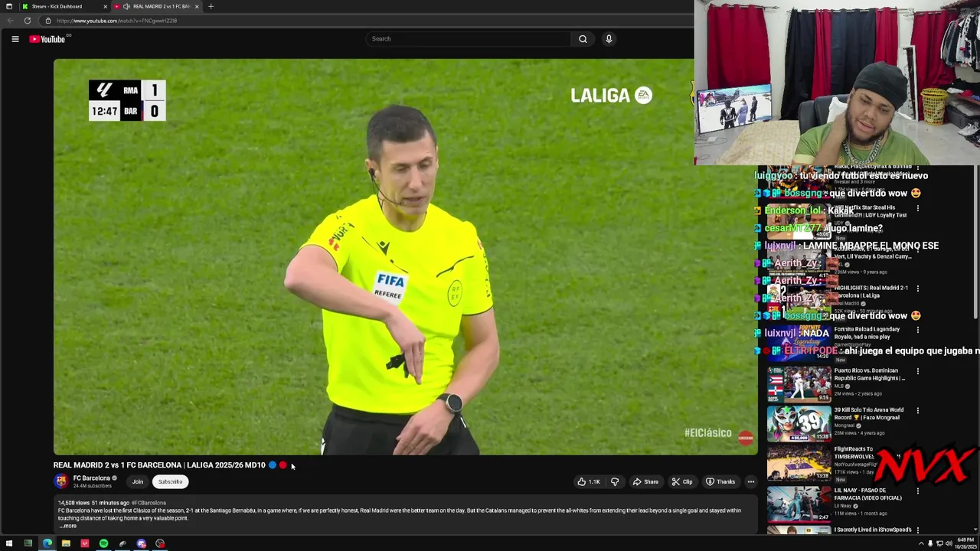980x551 pixels.
Task: Open options menu for HIGHLIGHTS Real Madrid video
Action: 918,289
